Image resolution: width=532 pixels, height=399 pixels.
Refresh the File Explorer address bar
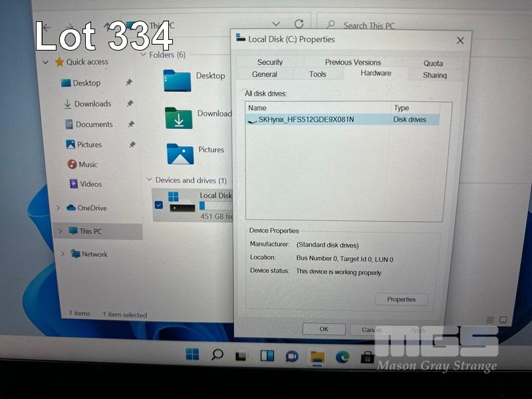pos(299,24)
